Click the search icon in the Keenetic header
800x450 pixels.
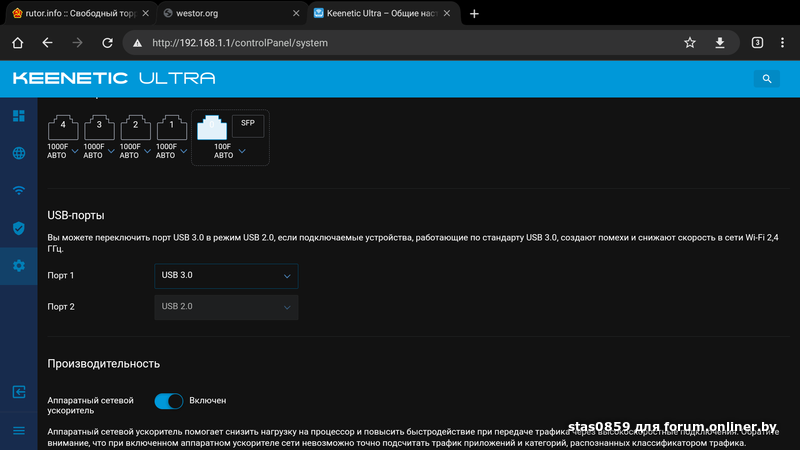coord(767,79)
